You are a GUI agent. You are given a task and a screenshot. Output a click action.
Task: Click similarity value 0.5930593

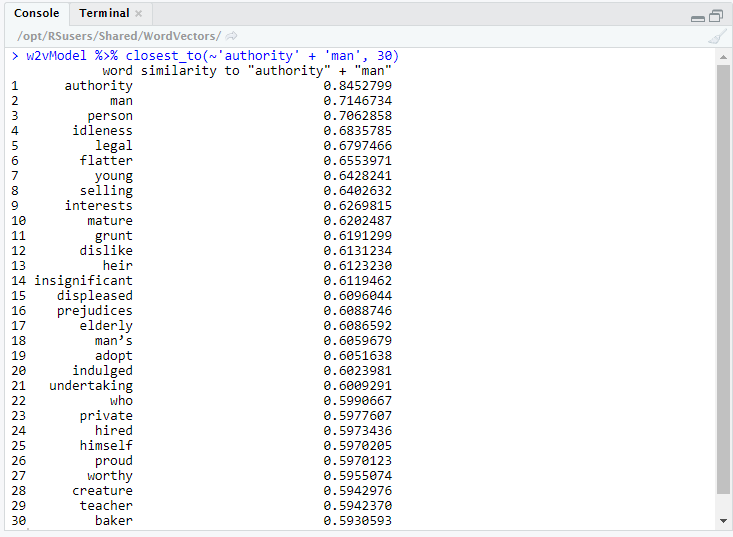[x=357, y=521]
